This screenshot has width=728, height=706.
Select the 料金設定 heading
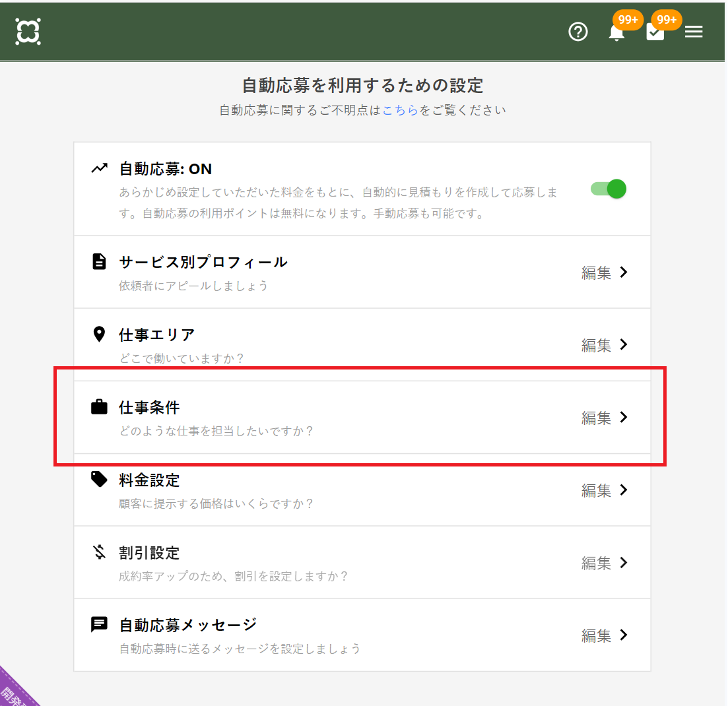149,480
